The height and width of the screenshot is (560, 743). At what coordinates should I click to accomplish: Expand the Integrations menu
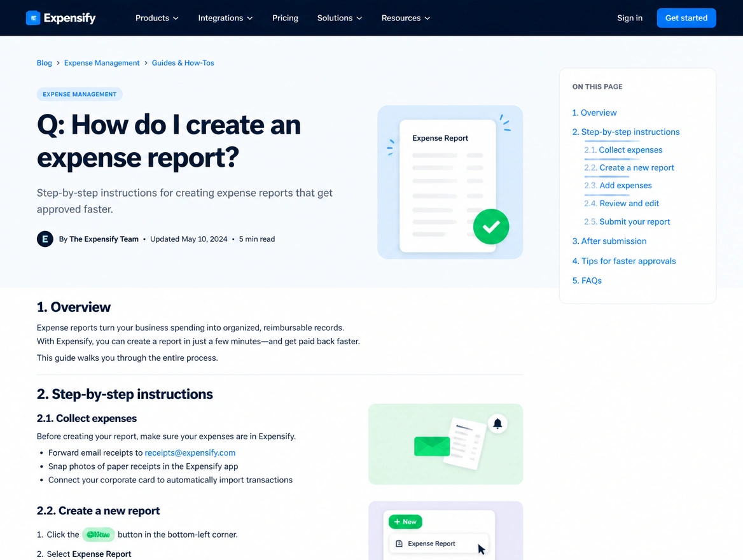[225, 18]
